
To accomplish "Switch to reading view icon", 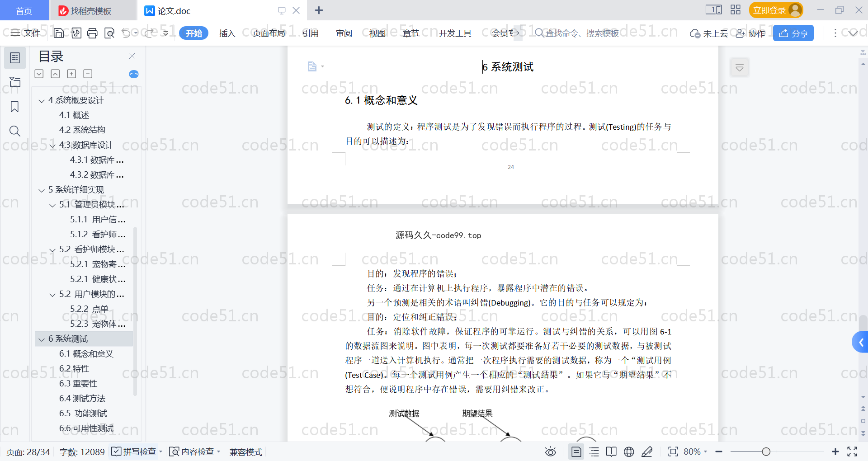I will tap(611, 452).
